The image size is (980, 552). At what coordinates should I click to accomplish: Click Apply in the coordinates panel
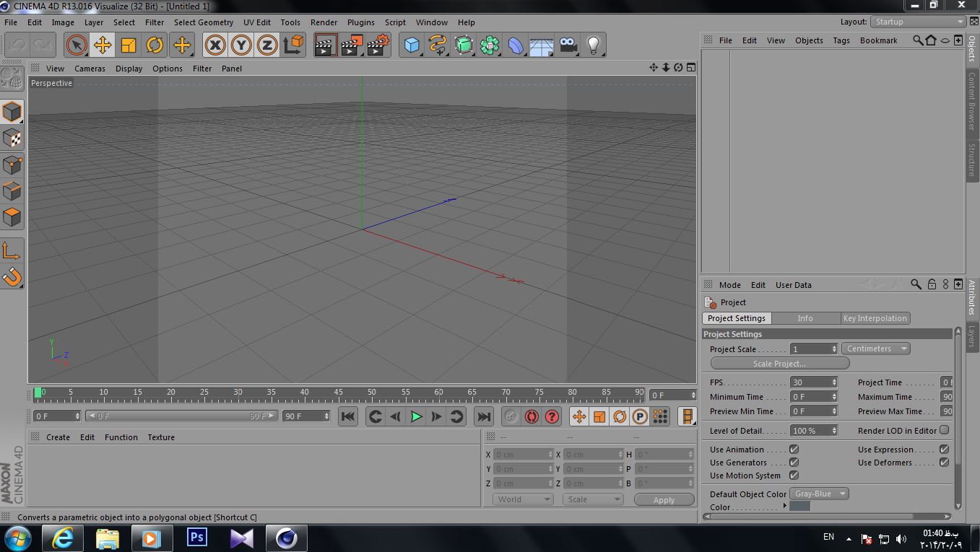tap(664, 499)
